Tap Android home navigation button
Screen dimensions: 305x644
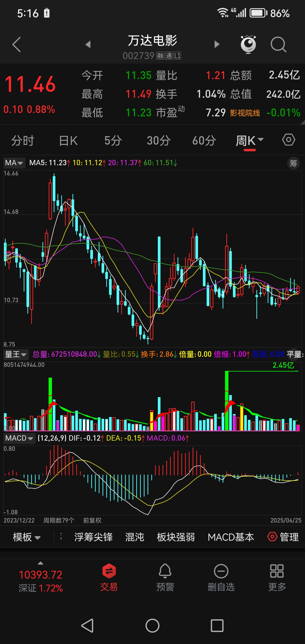point(152,625)
